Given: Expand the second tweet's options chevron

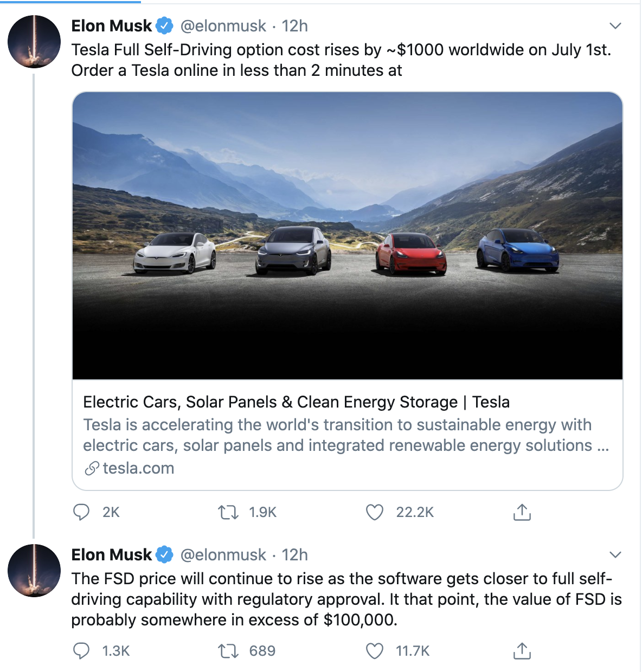Looking at the screenshot, I should point(615,555).
